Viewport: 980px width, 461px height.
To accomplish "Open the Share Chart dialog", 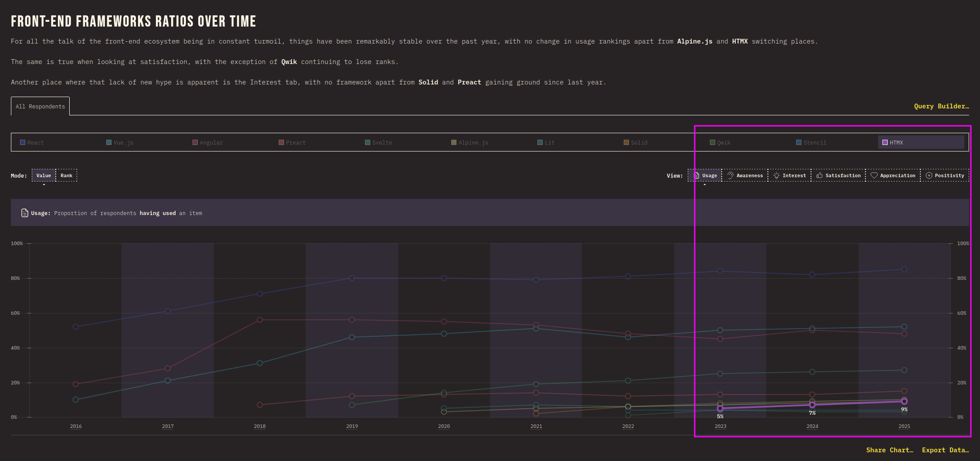I will click(889, 450).
